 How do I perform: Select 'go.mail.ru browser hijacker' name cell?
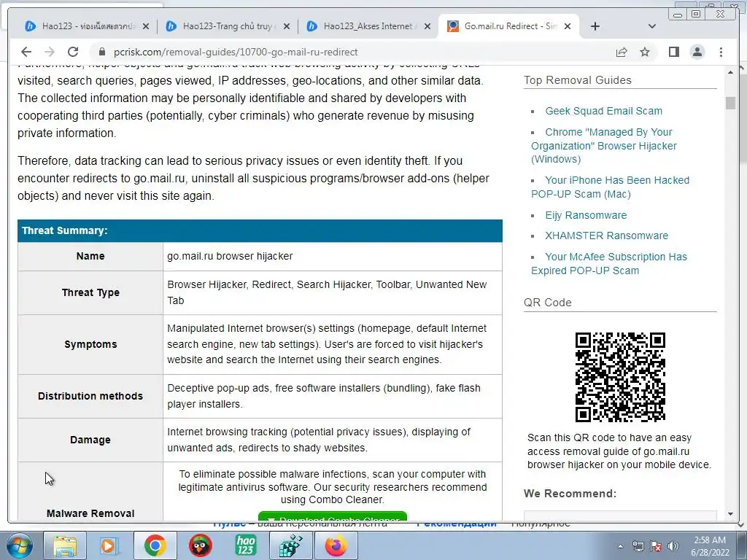(333, 256)
